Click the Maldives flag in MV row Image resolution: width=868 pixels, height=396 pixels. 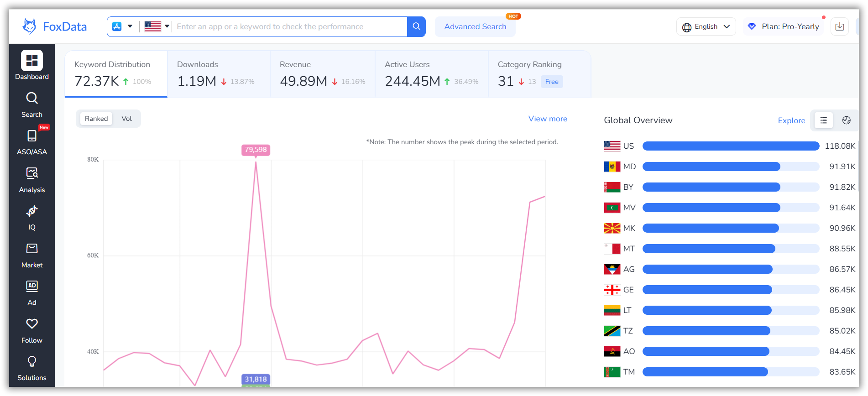(612, 208)
